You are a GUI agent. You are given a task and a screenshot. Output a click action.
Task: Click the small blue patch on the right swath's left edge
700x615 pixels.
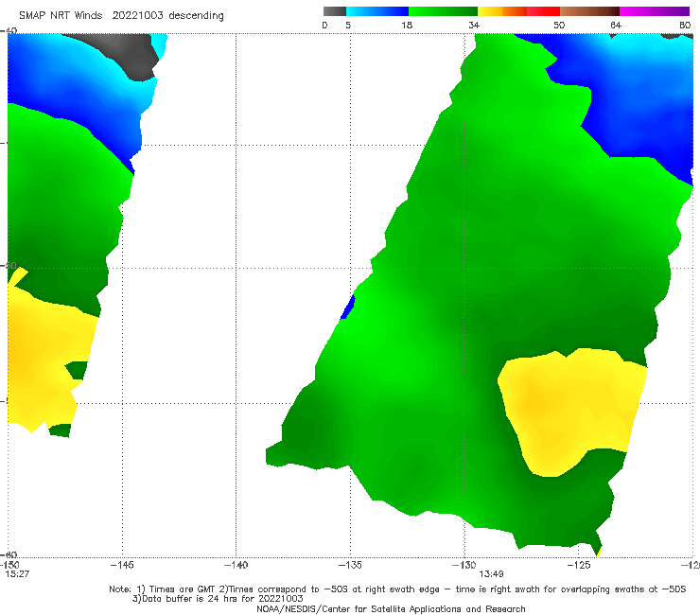click(348, 307)
